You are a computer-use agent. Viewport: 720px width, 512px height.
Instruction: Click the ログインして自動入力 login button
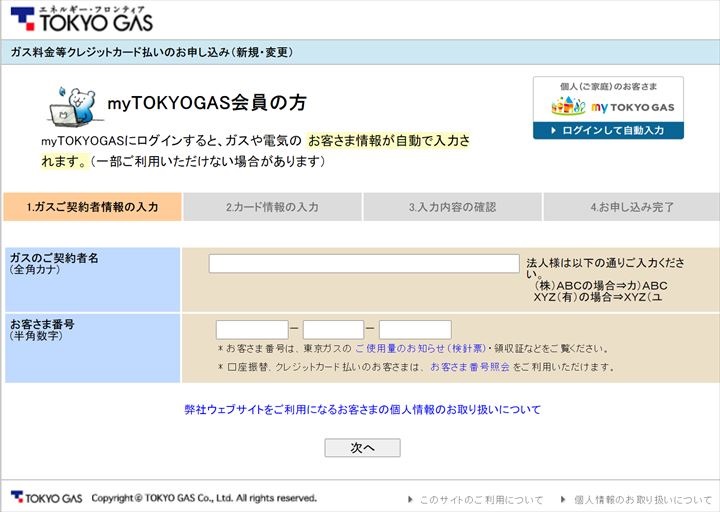click(x=608, y=130)
